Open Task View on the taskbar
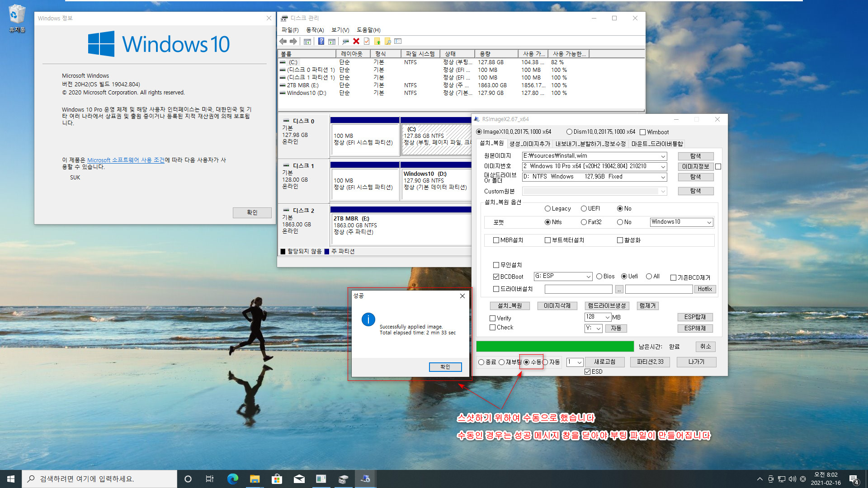868x488 pixels. (x=210, y=479)
